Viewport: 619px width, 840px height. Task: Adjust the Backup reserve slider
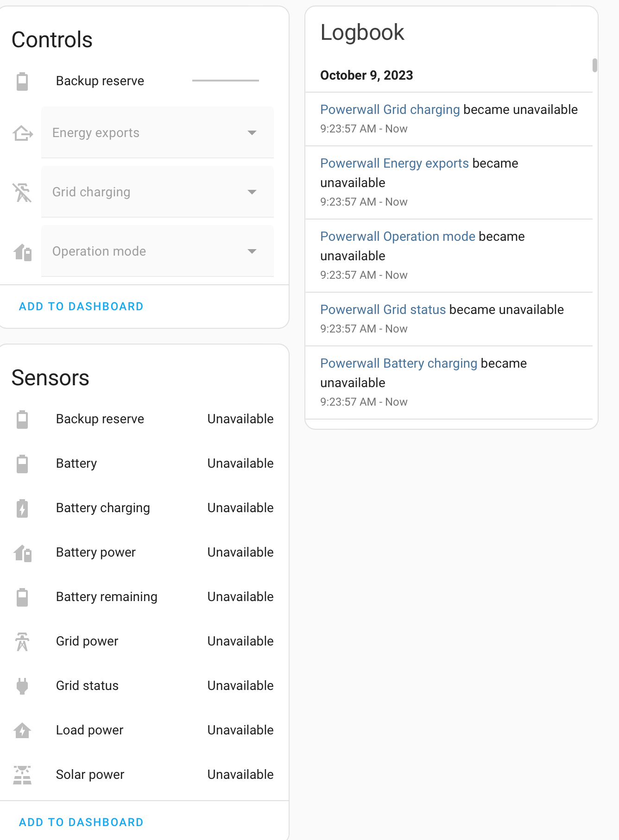click(226, 80)
